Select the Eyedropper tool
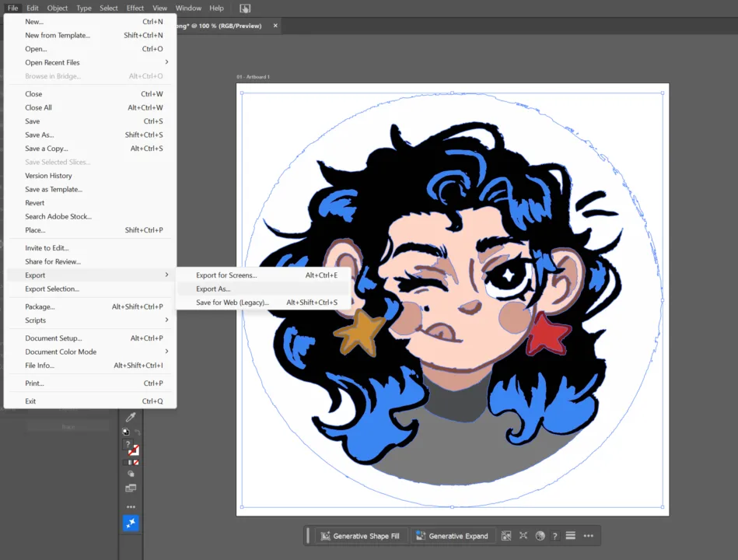The height and width of the screenshot is (560, 738). [131, 417]
